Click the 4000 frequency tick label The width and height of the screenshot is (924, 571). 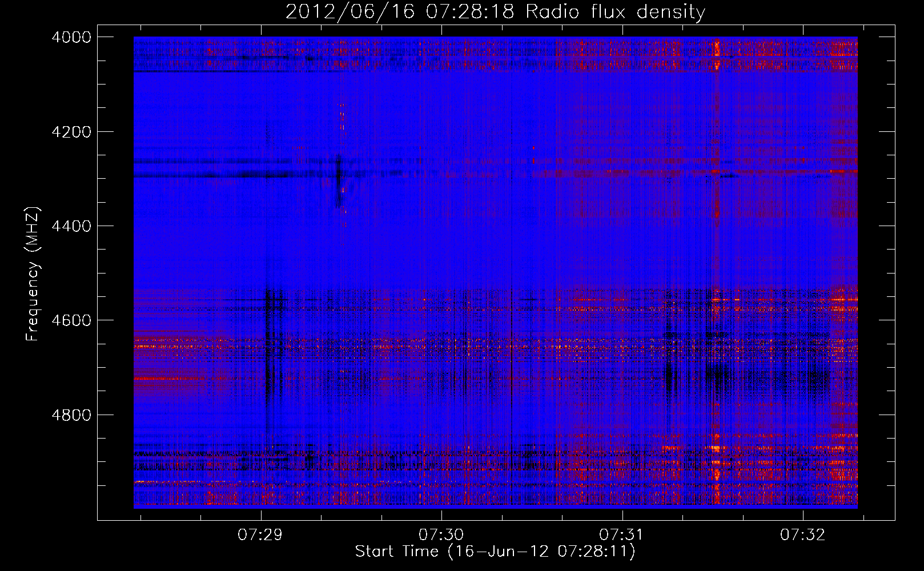coord(71,37)
